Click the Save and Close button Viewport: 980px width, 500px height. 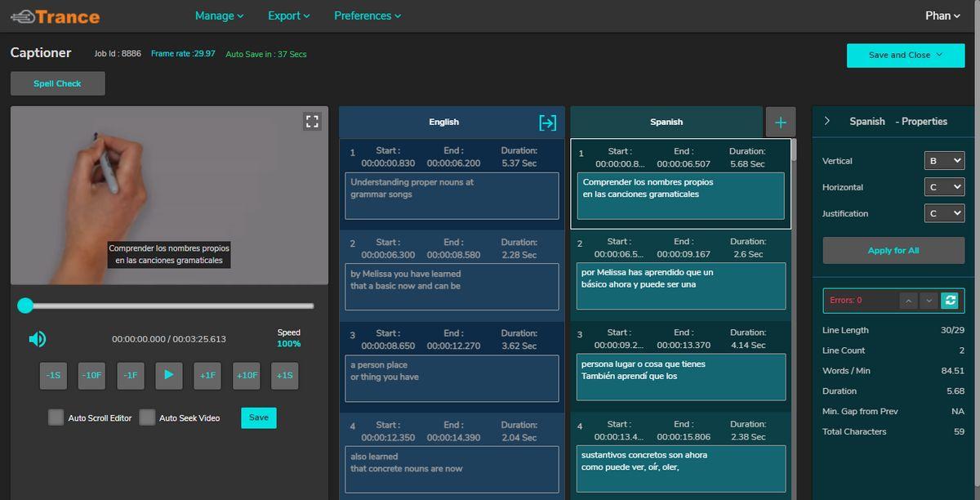click(906, 56)
